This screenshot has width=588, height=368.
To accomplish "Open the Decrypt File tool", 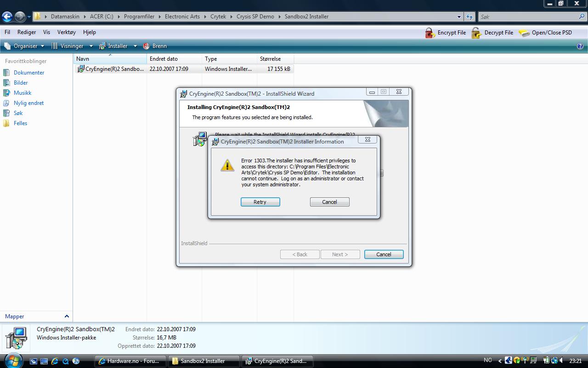I will (x=492, y=33).
